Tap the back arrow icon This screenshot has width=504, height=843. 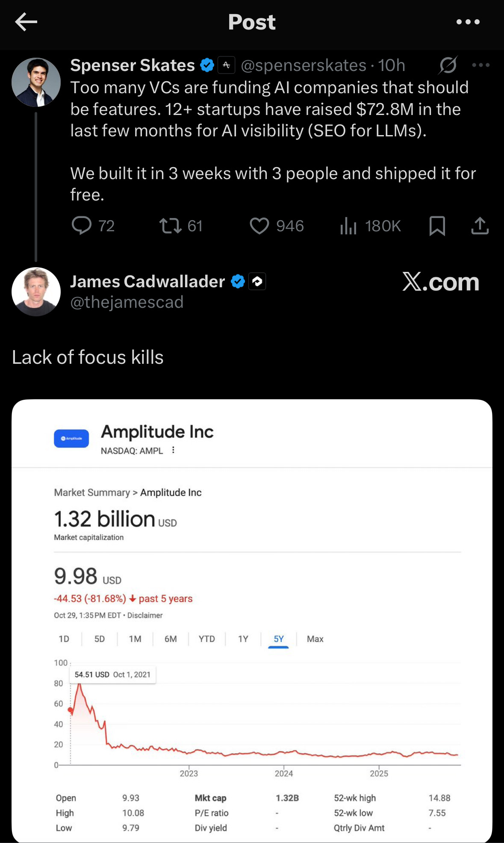click(26, 22)
